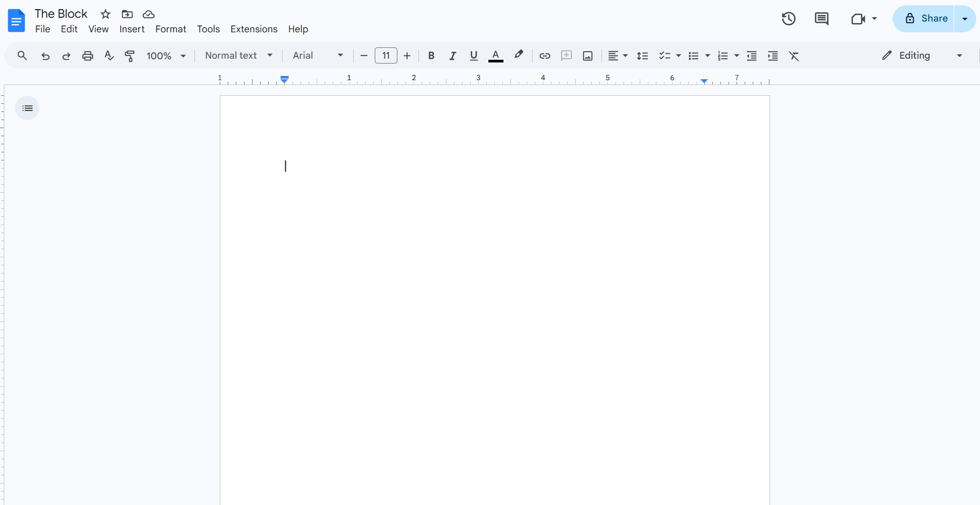This screenshot has height=505, width=980.
Task: Clear formatting from the text
Action: pyautogui.click(x=794, y=56)
